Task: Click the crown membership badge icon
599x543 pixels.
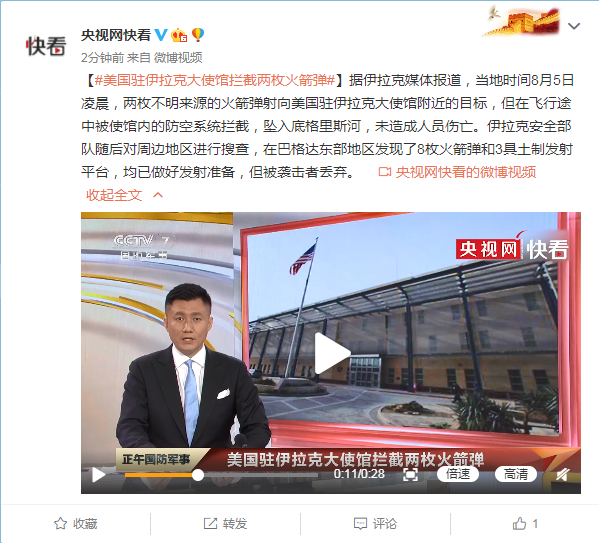Action: click(x=179, y=35)
